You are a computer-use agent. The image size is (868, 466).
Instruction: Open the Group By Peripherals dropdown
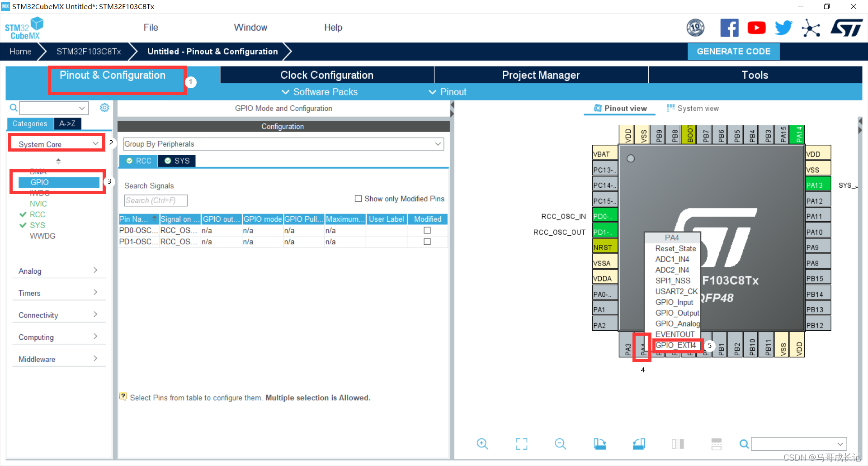[283, 144]
